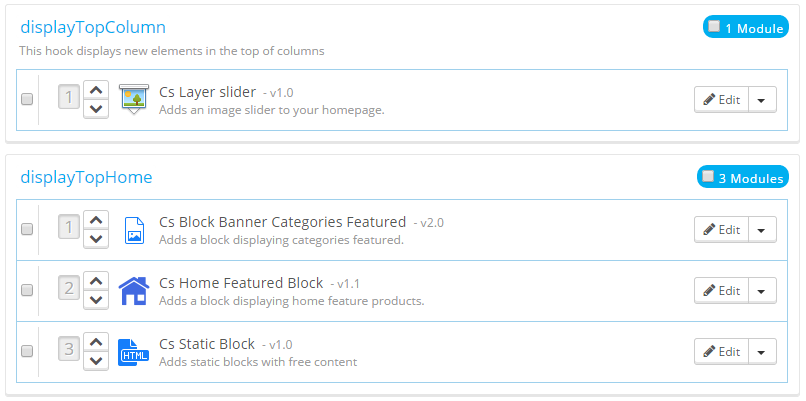806x401 pixels.
Task: Open dropdown arrow next to Cs Layer slider Edit
Action: click(762, 99)
